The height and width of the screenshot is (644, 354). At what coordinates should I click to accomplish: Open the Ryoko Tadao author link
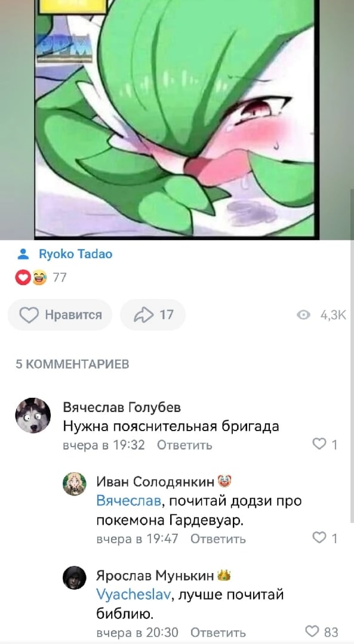click(76, 255)
